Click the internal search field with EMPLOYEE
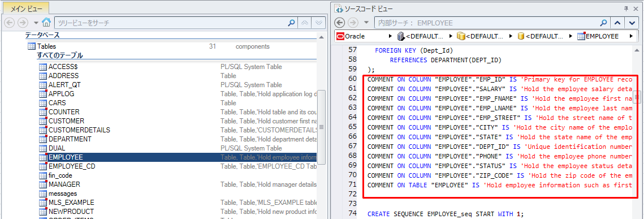 click(487, 23)
